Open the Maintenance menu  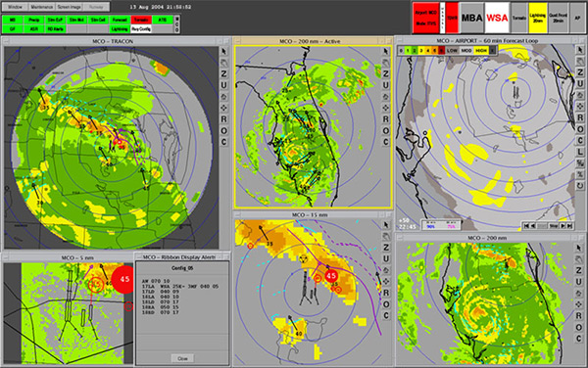[x=41, y=7]
